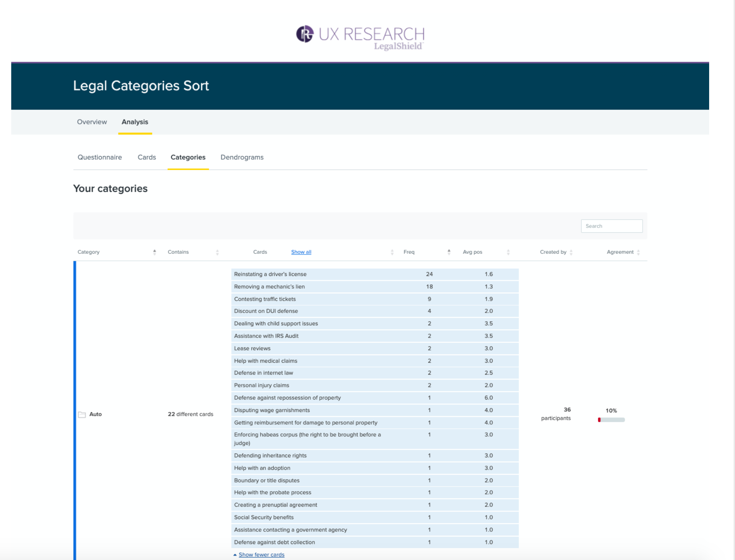
Task: Sort by the Category column arrows
Action: (154, 252)
